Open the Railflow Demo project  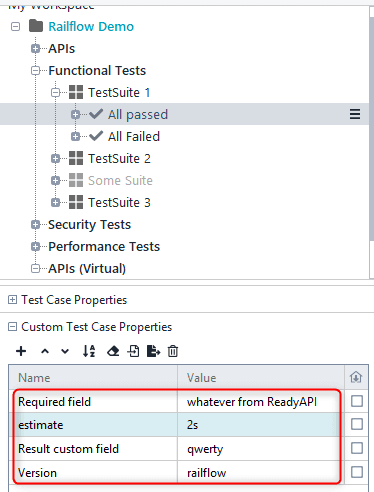pos(91,26)
